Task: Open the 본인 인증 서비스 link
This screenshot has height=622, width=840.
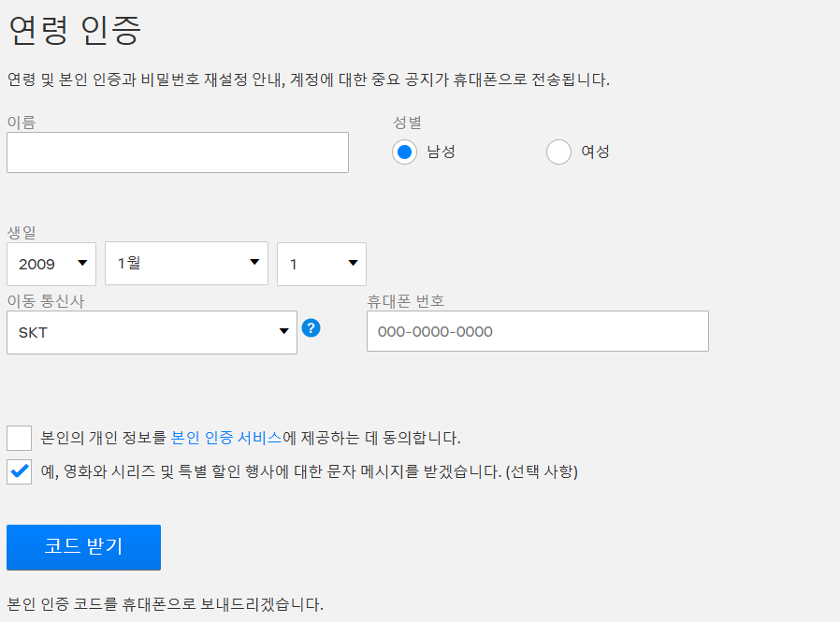Action: [226, 439]
